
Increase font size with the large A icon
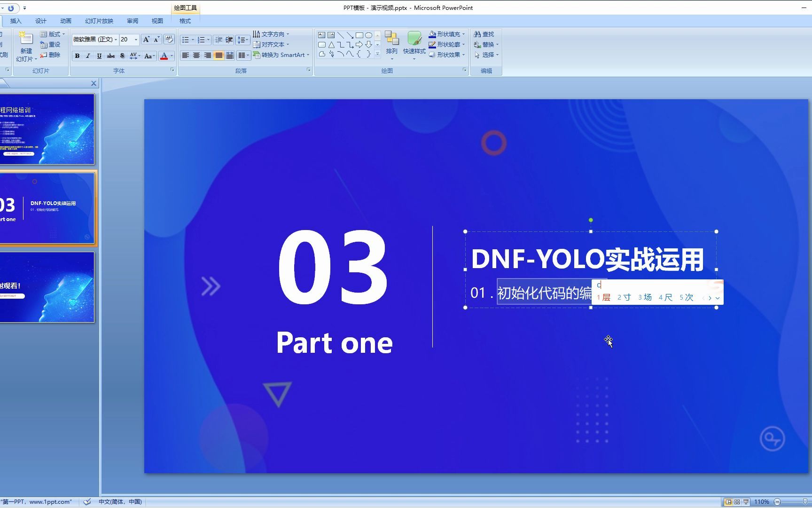click(146, 40)
